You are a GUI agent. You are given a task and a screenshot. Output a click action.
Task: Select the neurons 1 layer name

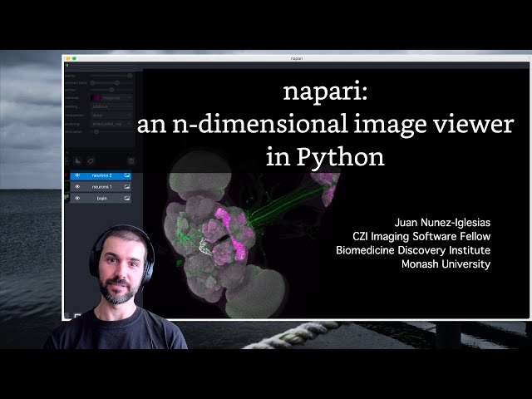[101, 186]
